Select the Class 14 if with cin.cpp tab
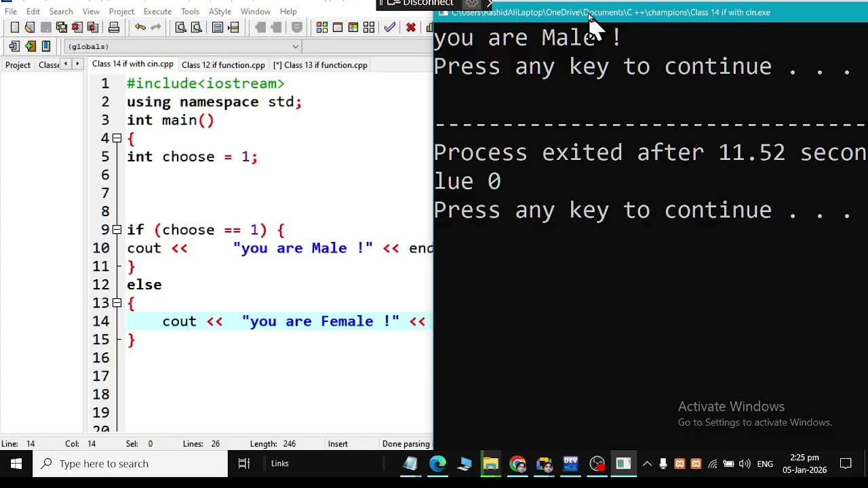This screenshot has height=488, width=868. (x=133, y=64)
